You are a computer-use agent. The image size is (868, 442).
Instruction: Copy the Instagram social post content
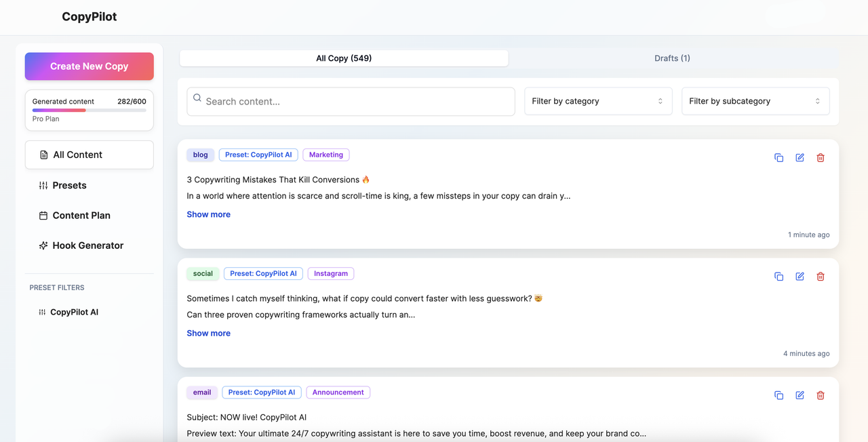tap(778, 277)
